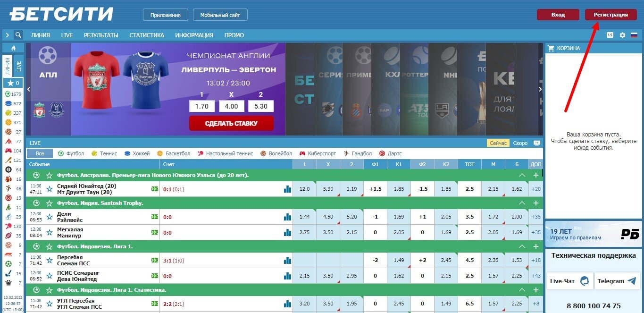Click the search magnifier icon
644x313 pixels.
(18, 35)
